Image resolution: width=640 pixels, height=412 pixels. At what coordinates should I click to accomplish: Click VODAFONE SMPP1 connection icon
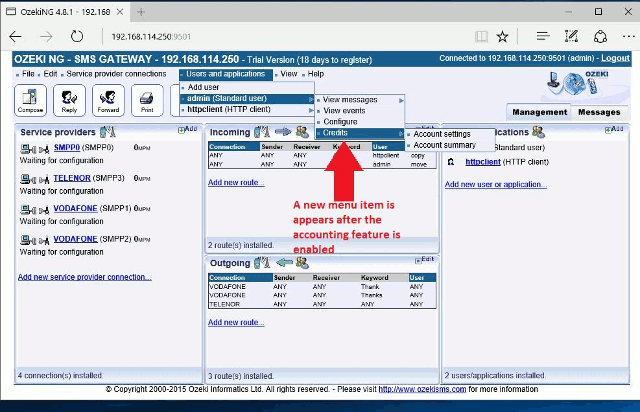click(35, 209)
